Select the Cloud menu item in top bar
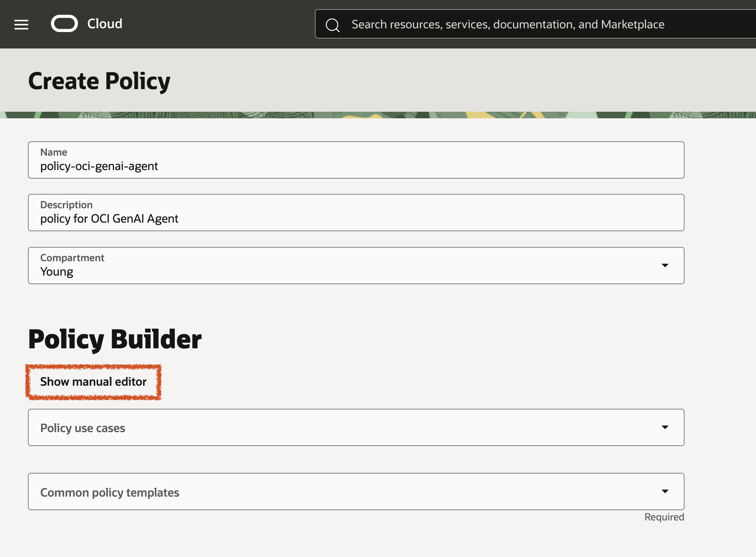756x557 pixels. pos(104,24)
